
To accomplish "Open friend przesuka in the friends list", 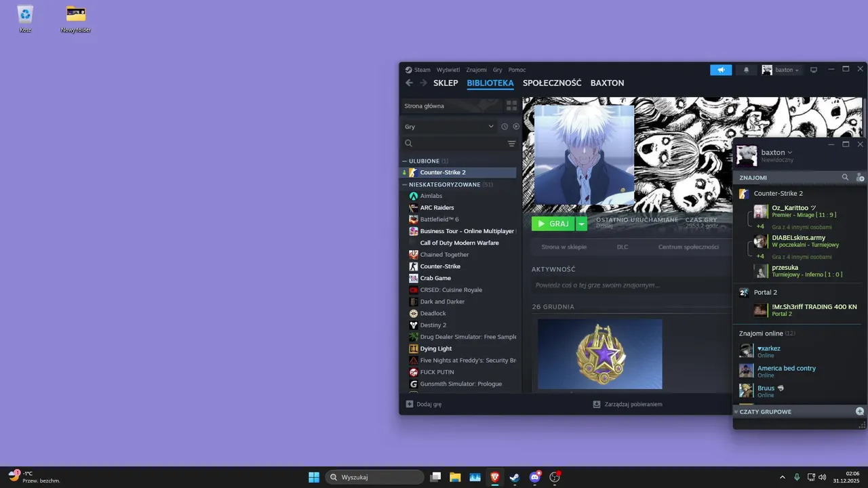I will click(x=799, y=270).
